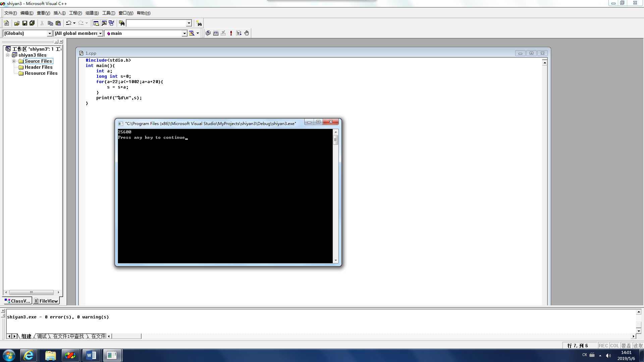Toggle the Workspace panel toolbar button
The image size is (644, 362).
tap(96, 23)
